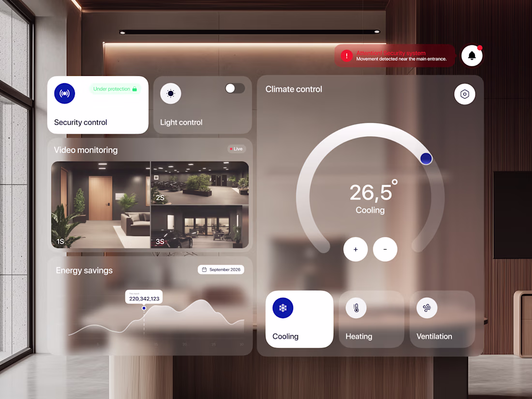The image size is (532, 399).
Task: Open camera 1S video feed
Action: (101, 205)
